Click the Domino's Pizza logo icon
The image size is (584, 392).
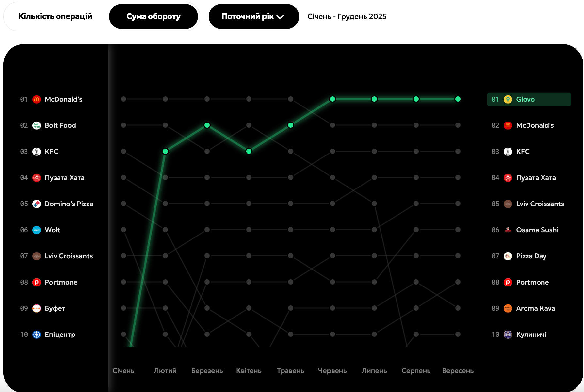pos(37,204)
